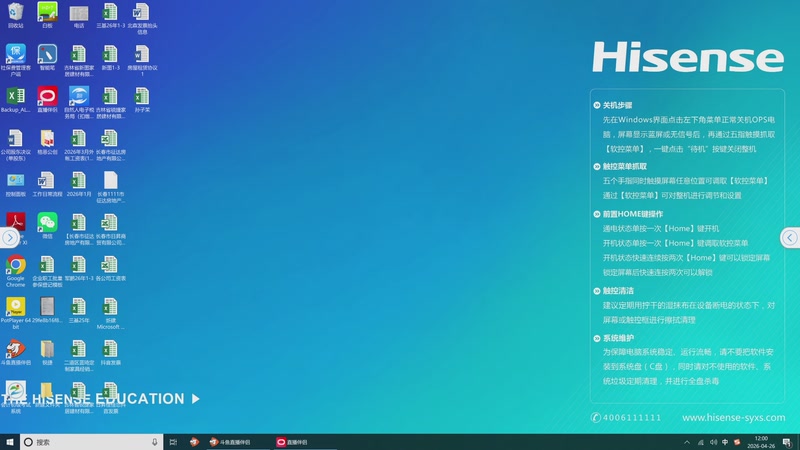800x450 pixels.
Task: Open the 新建 Microsoft Excel file
Action: (111, 313)
